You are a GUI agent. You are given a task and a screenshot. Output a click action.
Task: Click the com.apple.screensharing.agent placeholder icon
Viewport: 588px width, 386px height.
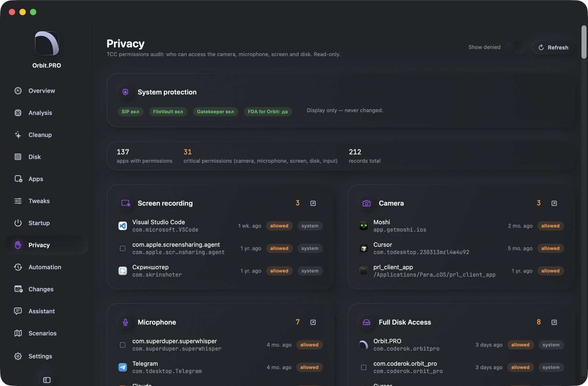(123, 249)
